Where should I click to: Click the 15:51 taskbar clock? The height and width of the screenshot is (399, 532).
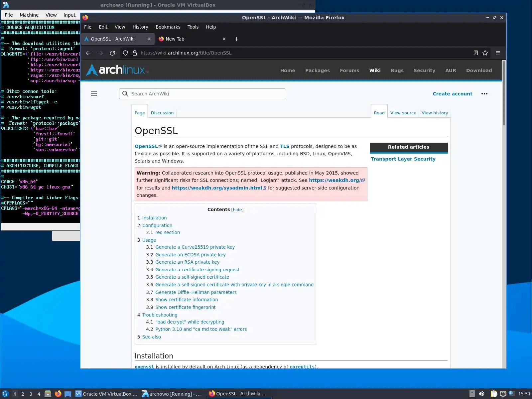click(x=524, y=394)
